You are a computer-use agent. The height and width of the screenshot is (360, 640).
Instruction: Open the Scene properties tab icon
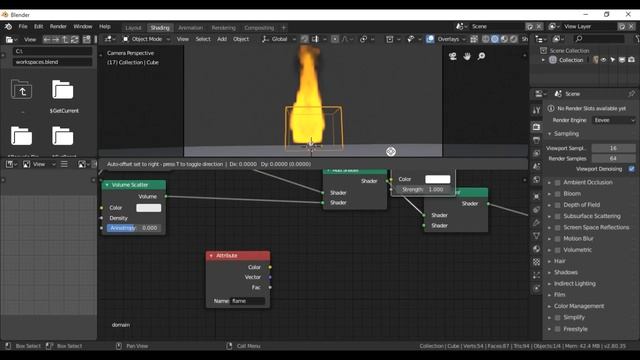pyautogui.click(x=536, y=167)
